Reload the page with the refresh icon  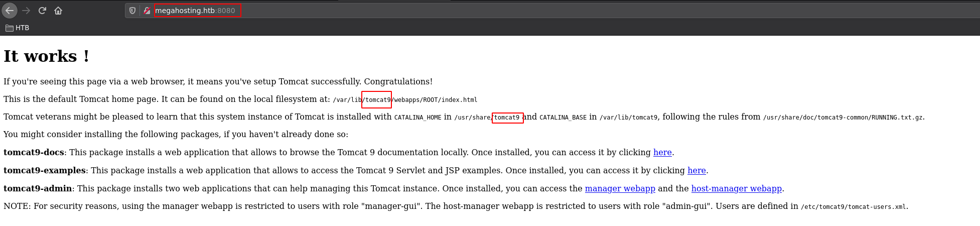[x=42, y=11]
